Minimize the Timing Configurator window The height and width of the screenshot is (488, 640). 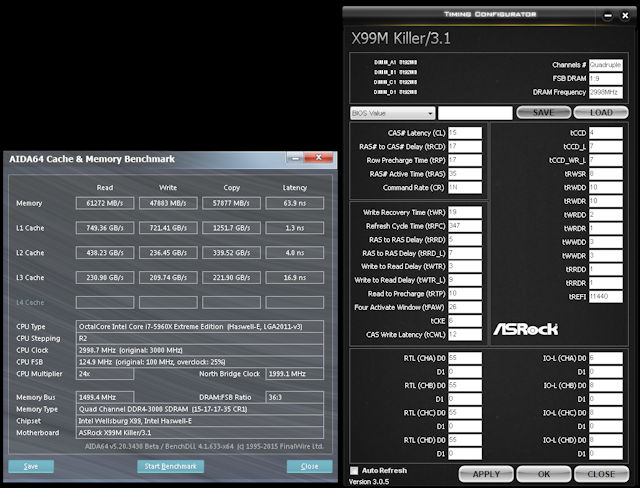[608, 16]
